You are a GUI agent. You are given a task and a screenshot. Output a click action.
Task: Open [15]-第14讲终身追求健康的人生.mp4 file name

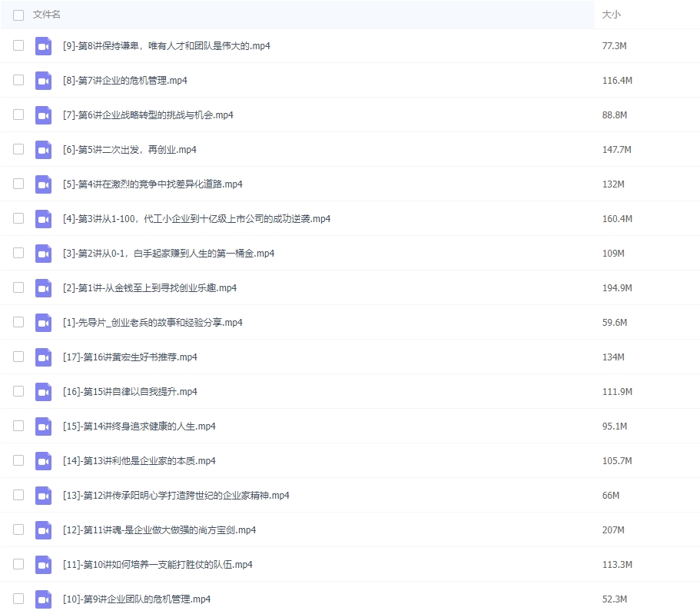139,426
